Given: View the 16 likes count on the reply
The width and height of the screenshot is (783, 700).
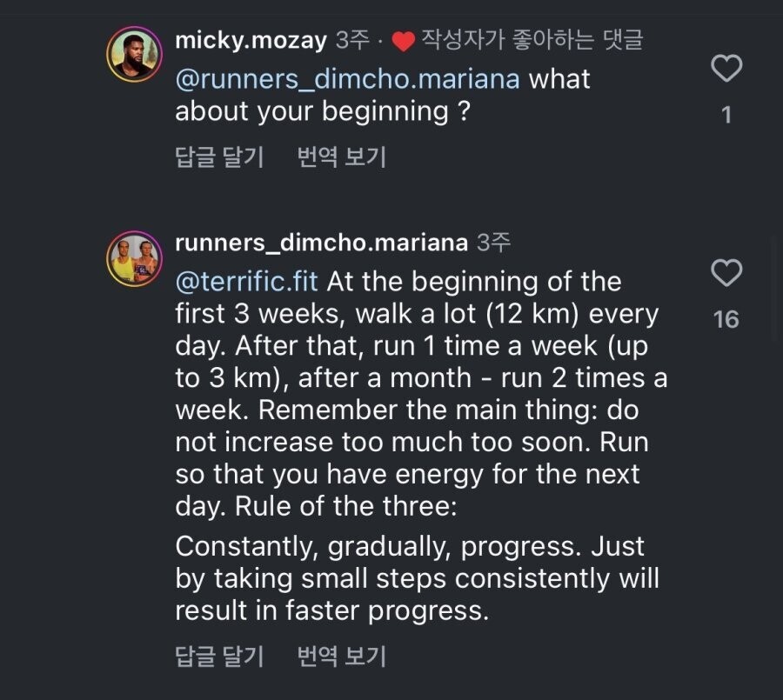Looking at the screenshot, I should [726, 319].
